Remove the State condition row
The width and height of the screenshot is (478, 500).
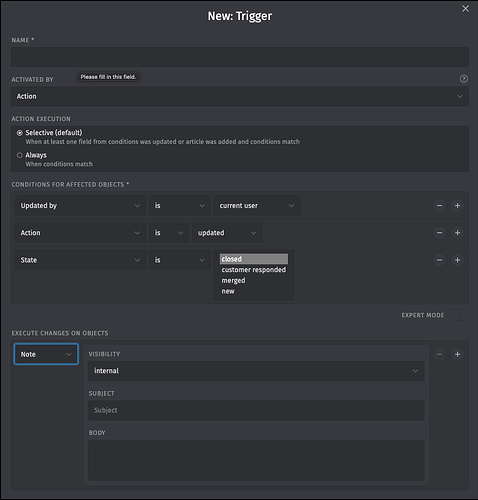tap(439, 260)
